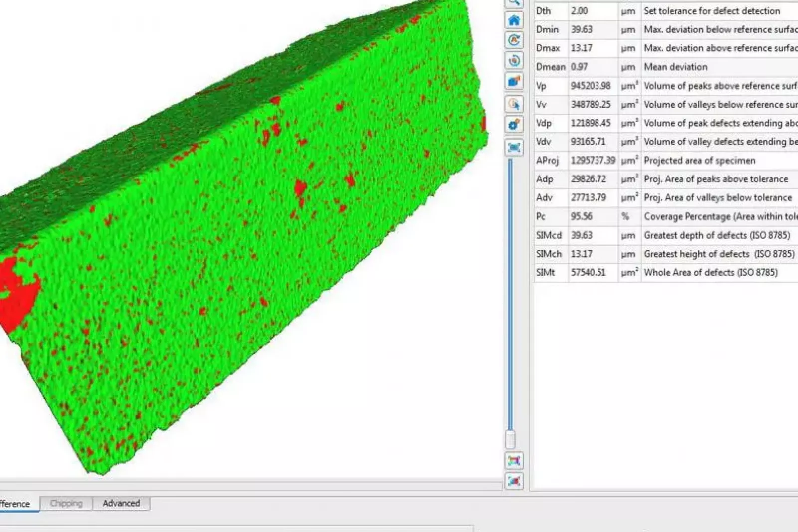Click the spinning auto-rotate icon
Viewport: 798px width, 532px height.
514,61
